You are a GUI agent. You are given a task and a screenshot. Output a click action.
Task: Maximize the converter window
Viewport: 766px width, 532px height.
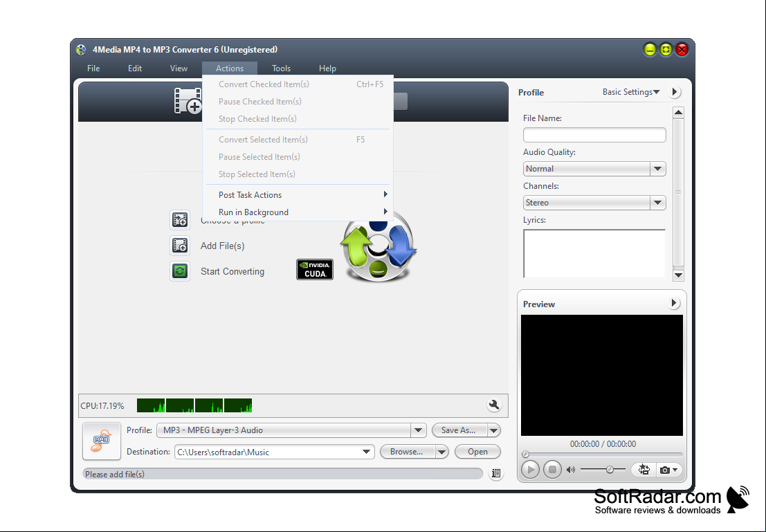[666, 49]
